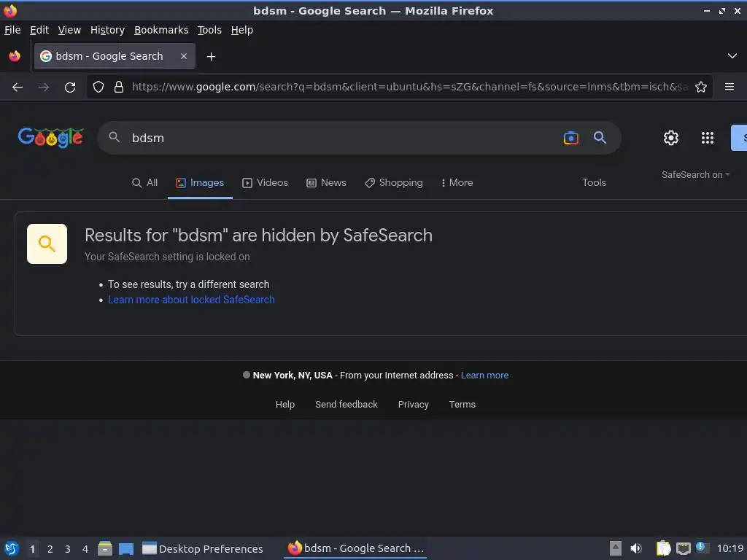This screenshot has height=560, width=747.
Task: Expand the list all tabs chevron
Action: pos(732,56)
